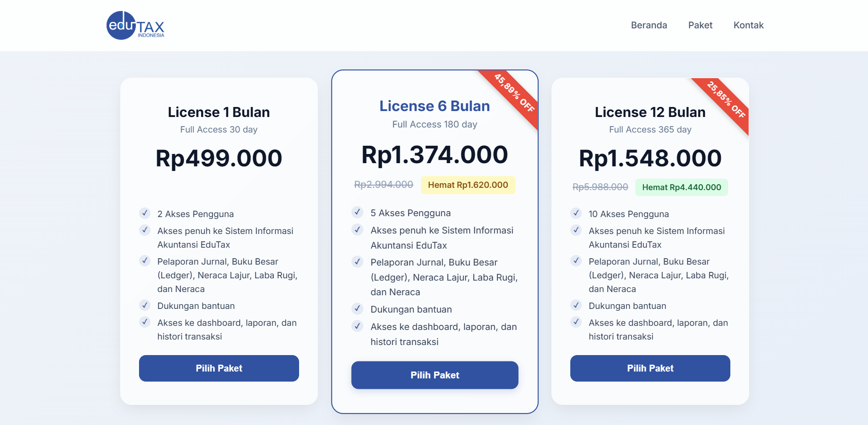This screenshot has height=425, width=868.
Task: Click checkmark beside Dukungan bantuan in 1 Bulan card
Action: pos(145,305)
